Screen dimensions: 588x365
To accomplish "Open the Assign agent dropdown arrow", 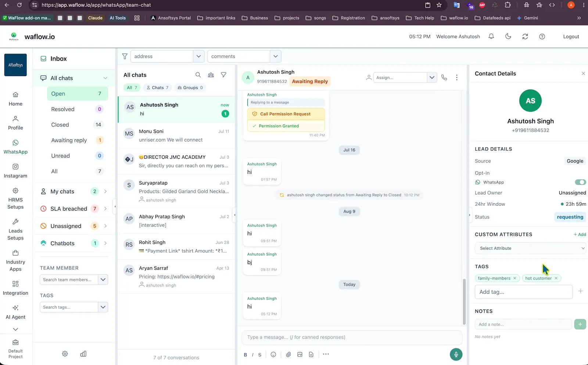I will point(432,78).
